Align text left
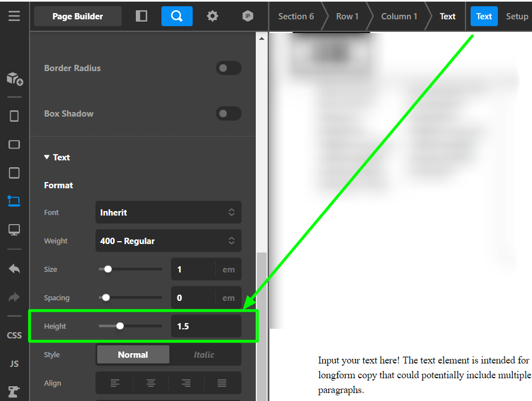This screenshot has height=401, width=532. click(115, 383)
